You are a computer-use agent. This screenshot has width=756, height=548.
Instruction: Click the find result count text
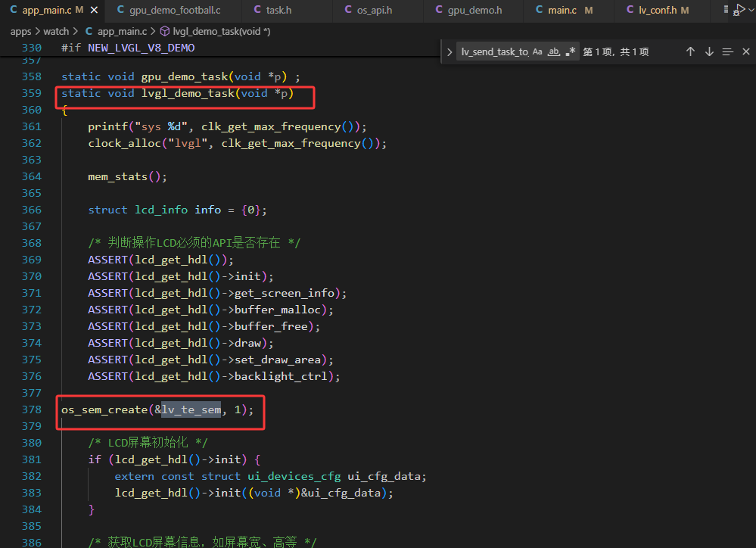tap(616, 51)
